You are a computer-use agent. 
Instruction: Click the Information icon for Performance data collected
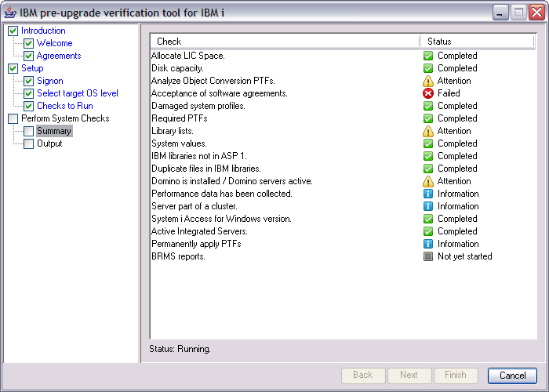click(x=428, y=194)
